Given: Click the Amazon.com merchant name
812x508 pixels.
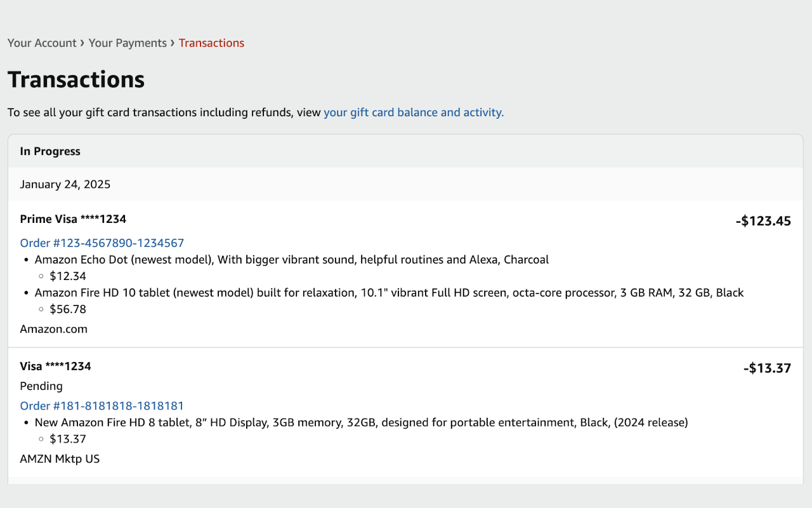Looking at the screenshot, I should click(x=54, y=329).
